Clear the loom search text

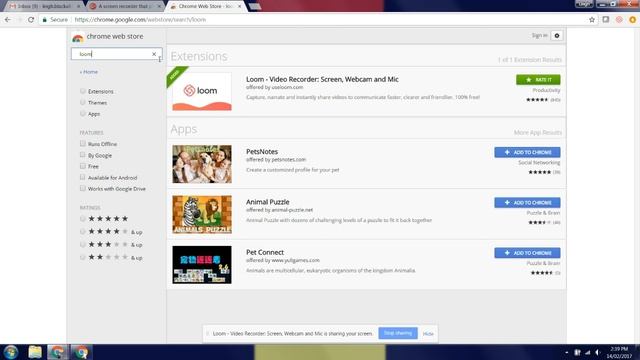pyautogui.click(x=154, y=54)
